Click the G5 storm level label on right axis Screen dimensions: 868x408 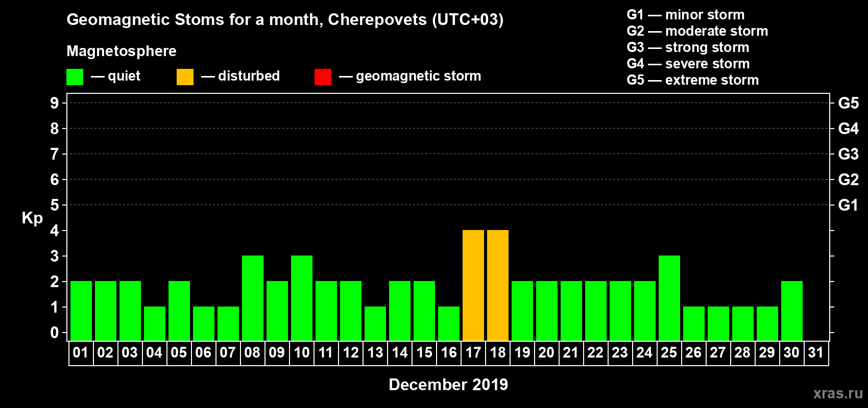pos(848,103)
